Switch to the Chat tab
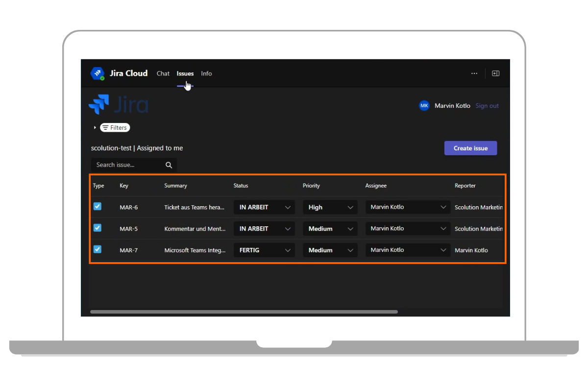The height and width of the screenshot is (387, 588). pos(163,73)
